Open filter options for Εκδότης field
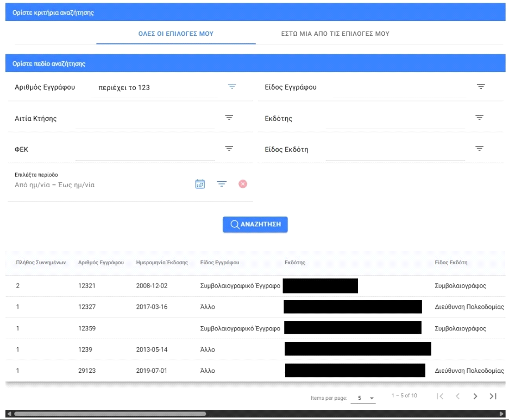This screenshot has width=509, height=420. pos(479,118)
